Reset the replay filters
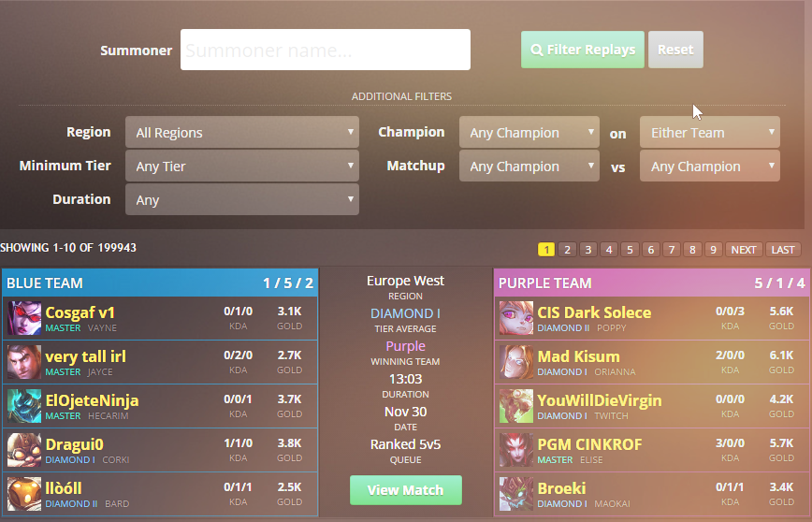The width and height of the screenshot is (812, 522). point(675,50)
